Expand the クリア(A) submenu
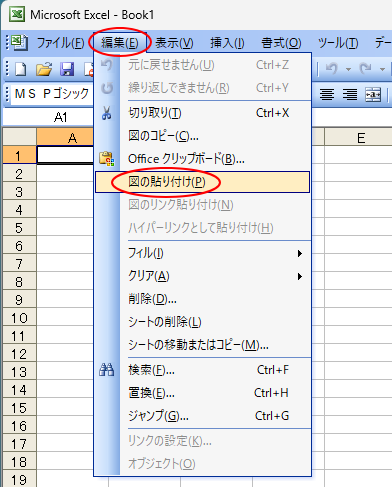 tap(202, 276)
